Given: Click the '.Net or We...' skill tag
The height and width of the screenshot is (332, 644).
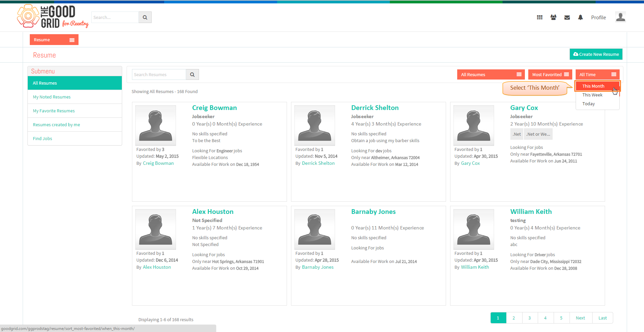Looking at the screenshot, I should [538, 134].
